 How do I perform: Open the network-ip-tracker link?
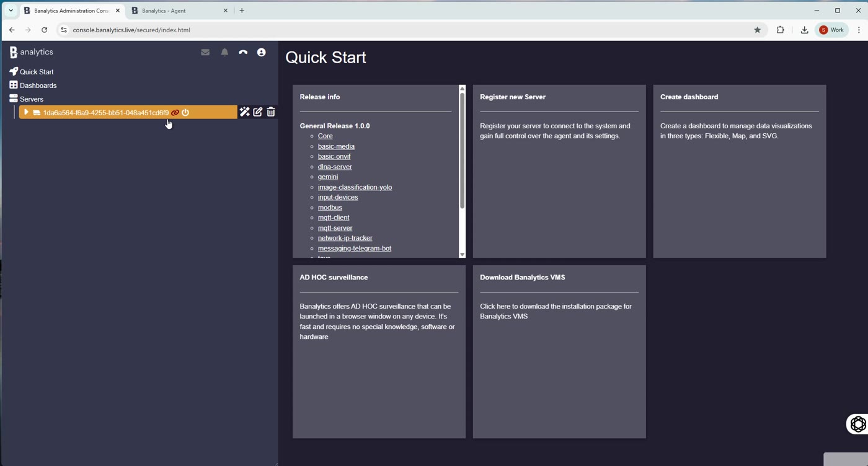(345, 238)
